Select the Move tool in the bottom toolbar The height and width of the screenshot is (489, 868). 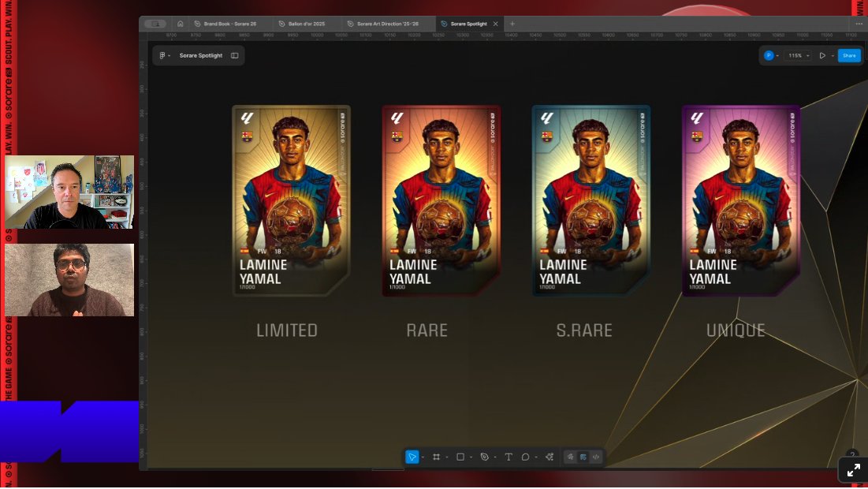412,457
